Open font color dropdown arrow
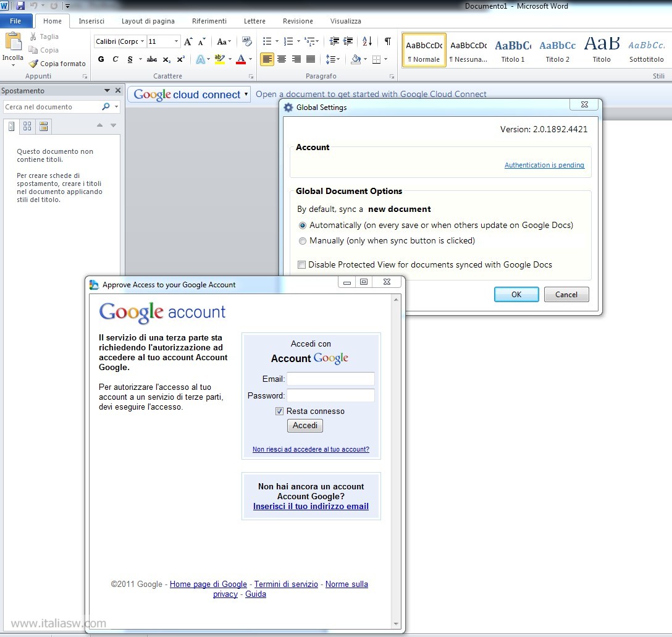Image resolution: width=672 pixels, height=637 pixels. 250,59
